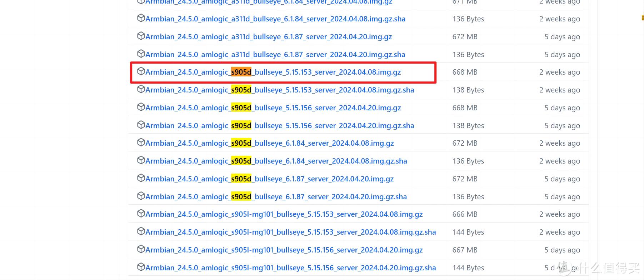
Task: Click package icon for s905l-mg101 5.15.153 img.gz
Action: (141, 214)
